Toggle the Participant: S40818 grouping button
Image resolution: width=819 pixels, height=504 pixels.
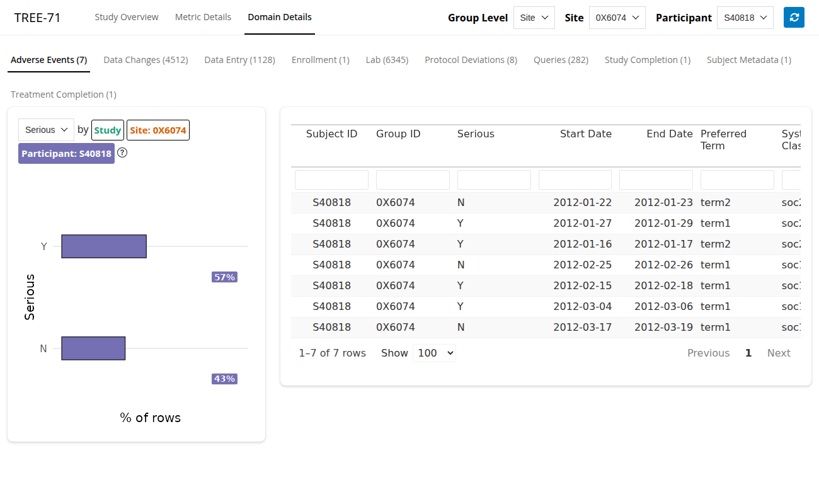coord(66,154)
